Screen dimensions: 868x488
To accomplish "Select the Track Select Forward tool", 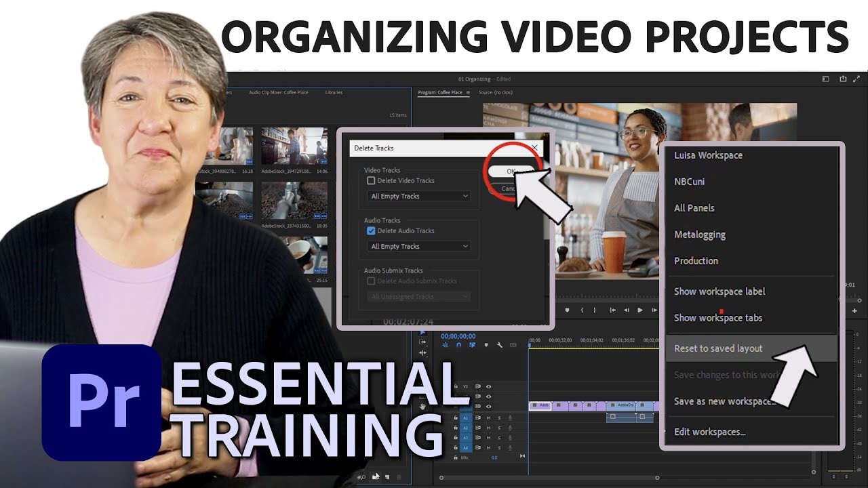I will [x=422, y=342].
